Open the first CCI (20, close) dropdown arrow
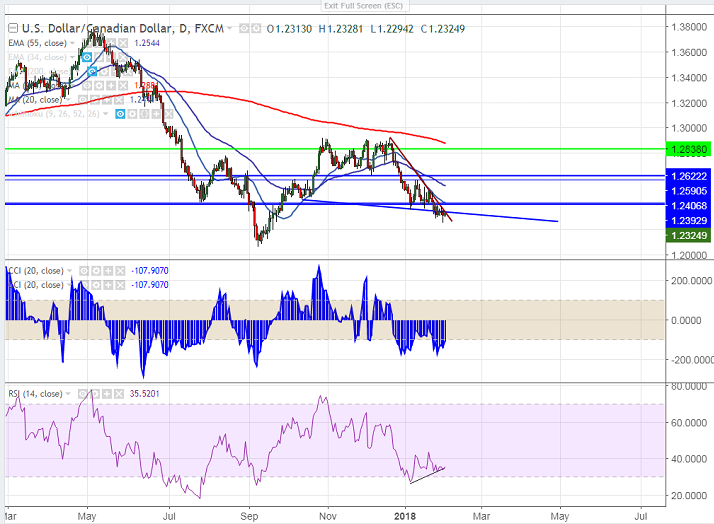The width and height of the screenshot is (714, 524). pyautogui.click(x=69, y=271)
